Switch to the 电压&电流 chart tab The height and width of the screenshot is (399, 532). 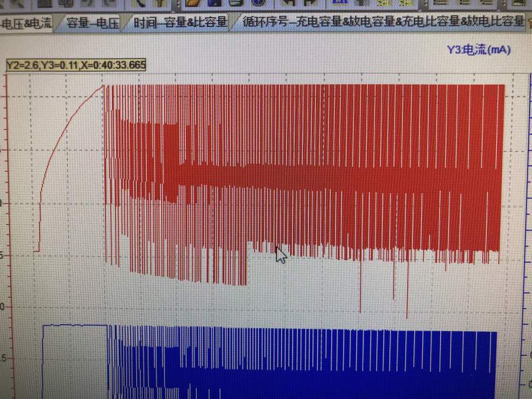click(26, 23)
